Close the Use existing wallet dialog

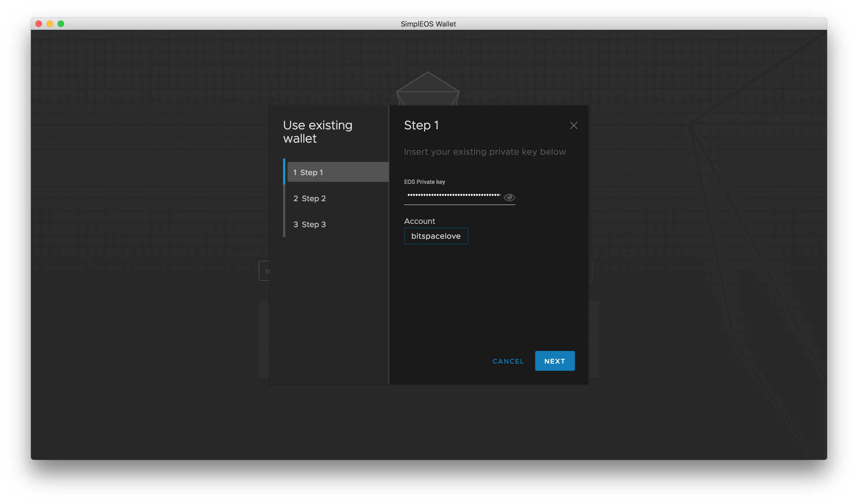click(x=574, y=125)
